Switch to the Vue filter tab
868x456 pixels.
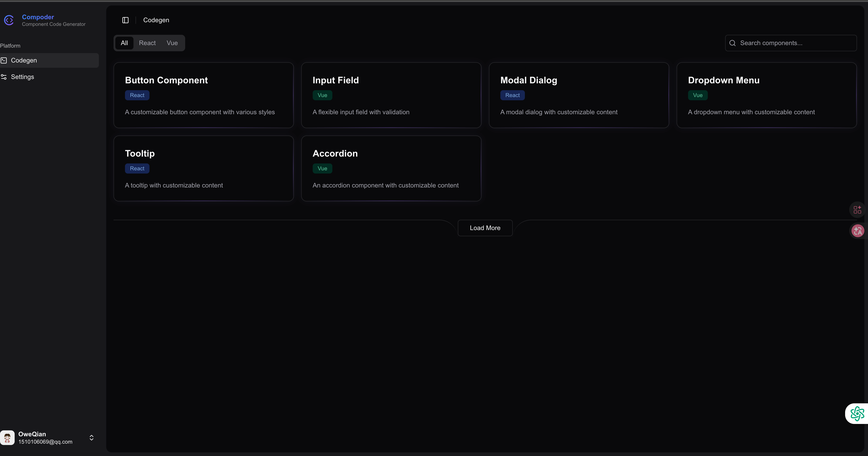(x=172, y=43)
